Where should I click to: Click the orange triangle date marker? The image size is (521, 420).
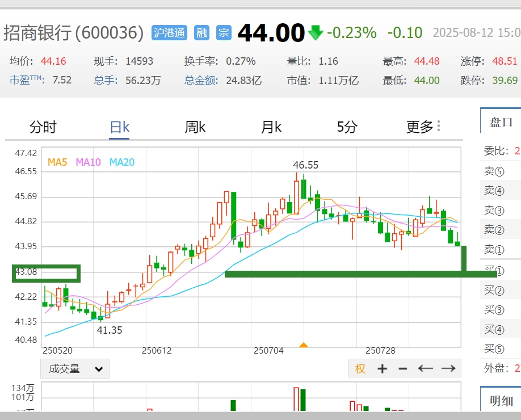[304, 345]
